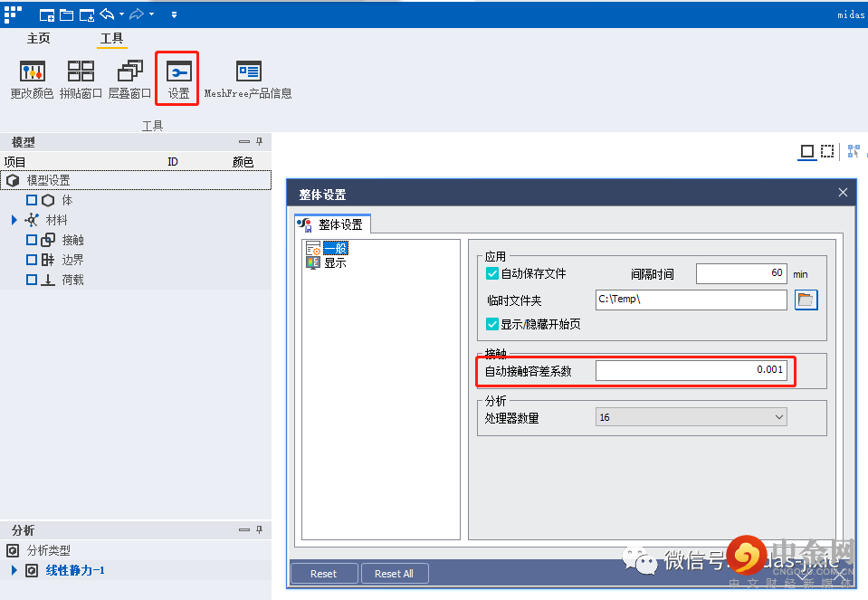Pin the 模型 panel
This screenshot has height=600, width=868.
tap(259, 142)
